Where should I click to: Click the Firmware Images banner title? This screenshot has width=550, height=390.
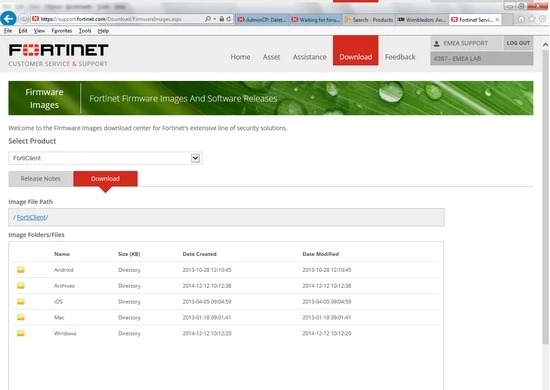pyautogui.click(x=44, y=99)
